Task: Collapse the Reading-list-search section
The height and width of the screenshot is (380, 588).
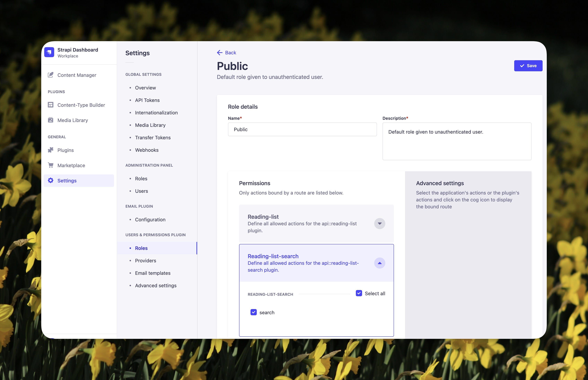Action: click(379, 263)
